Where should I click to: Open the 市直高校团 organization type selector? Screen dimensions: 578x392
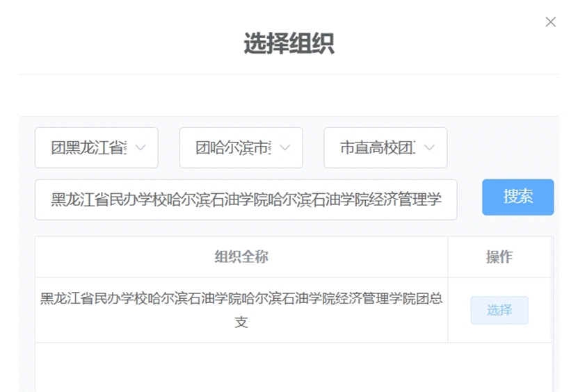pyautogui.click(x=376, y=147)
